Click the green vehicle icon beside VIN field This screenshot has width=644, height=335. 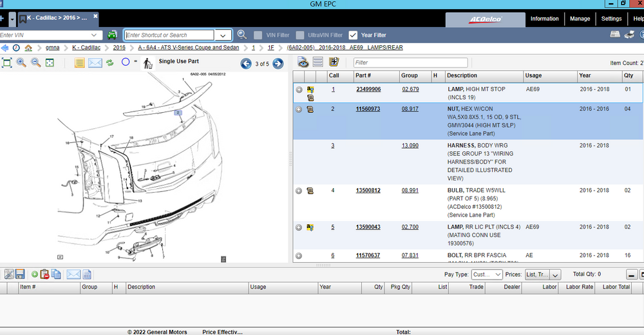pos(113,35)
